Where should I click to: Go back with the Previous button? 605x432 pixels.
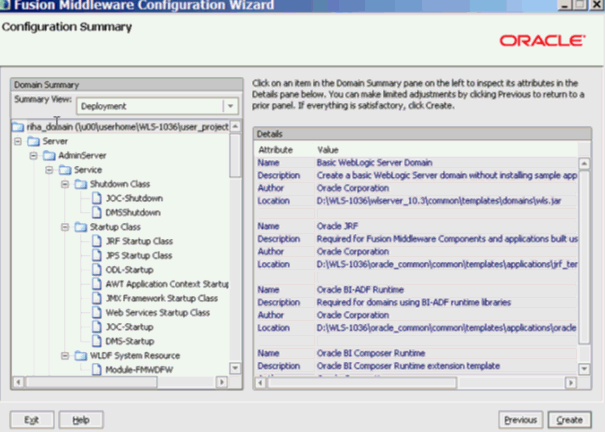(521, 420)
